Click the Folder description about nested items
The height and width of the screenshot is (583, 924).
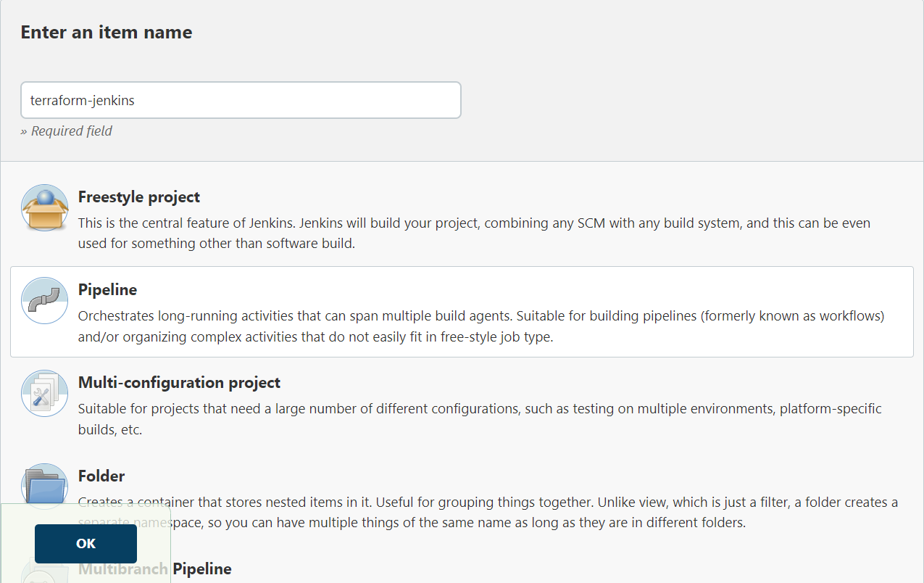point(507,503)
